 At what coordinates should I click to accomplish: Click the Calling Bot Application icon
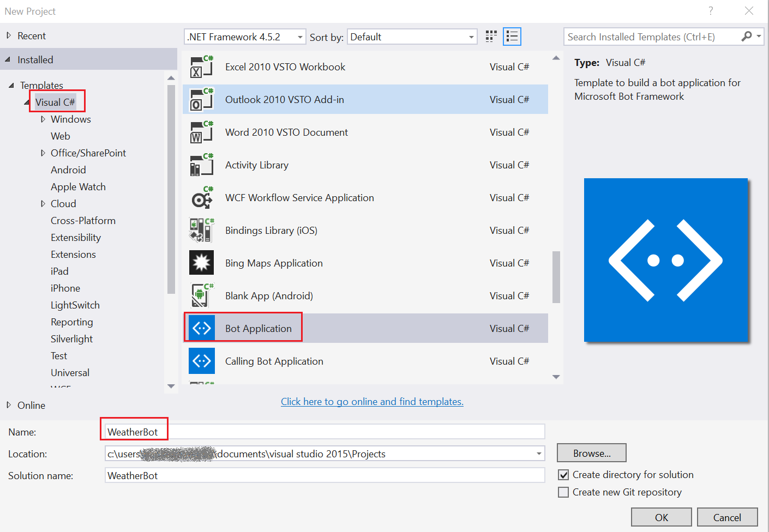(201, 361)
